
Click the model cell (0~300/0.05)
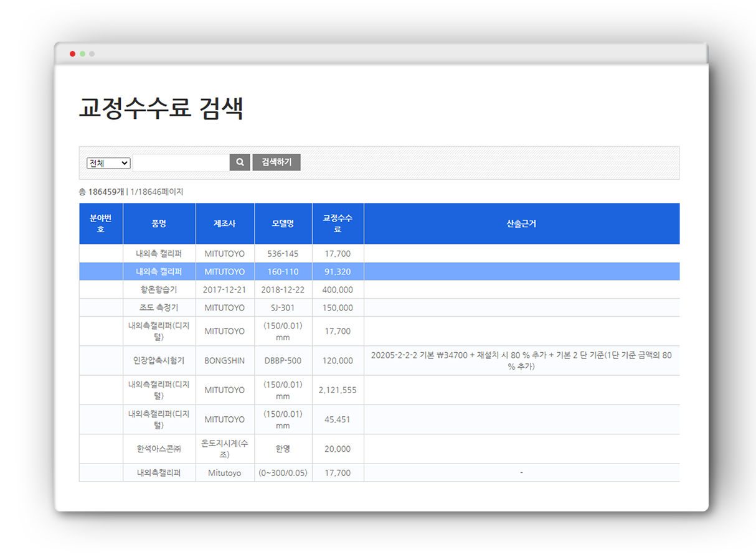(x=283, y=473)
